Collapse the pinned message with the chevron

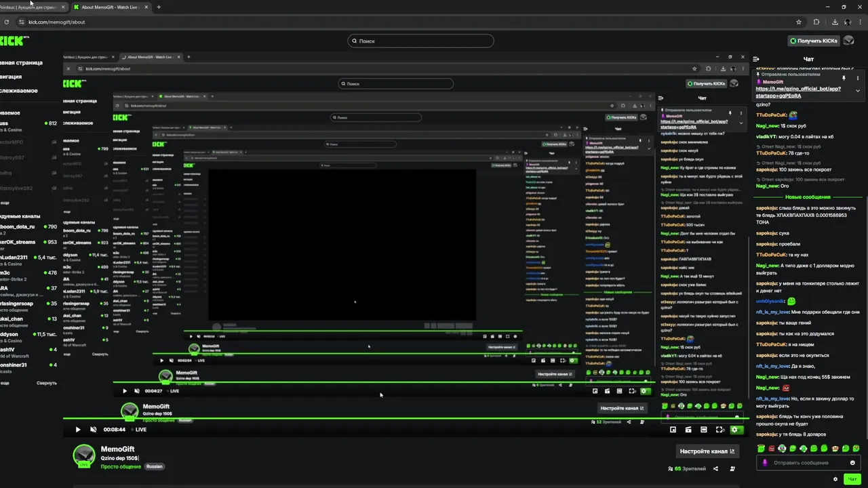(x=858, y=91)
